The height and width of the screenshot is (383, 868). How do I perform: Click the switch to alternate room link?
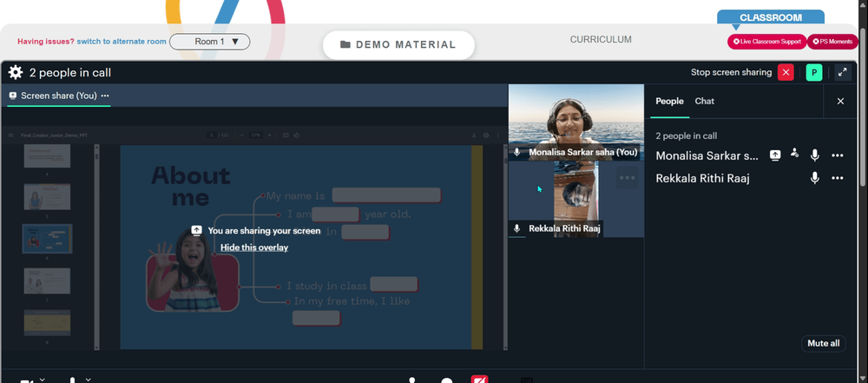pos(122,42)
